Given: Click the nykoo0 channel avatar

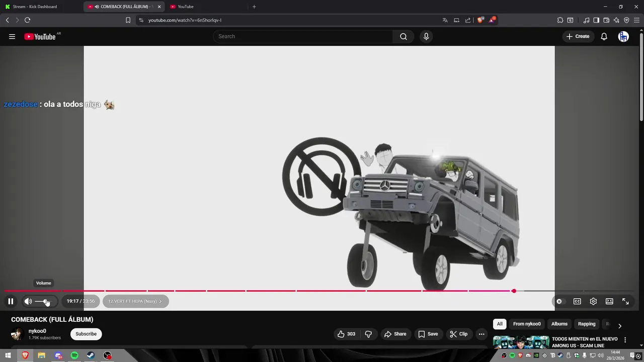Looking at the screenshot, I should (x=17, y=334).
